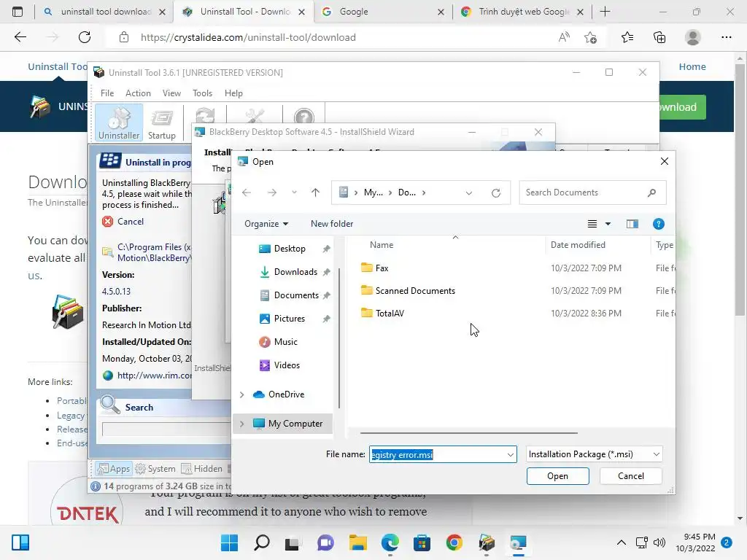The image size is (747, 560).
Task: Open view options dropdown arrow
Action: 608,224
